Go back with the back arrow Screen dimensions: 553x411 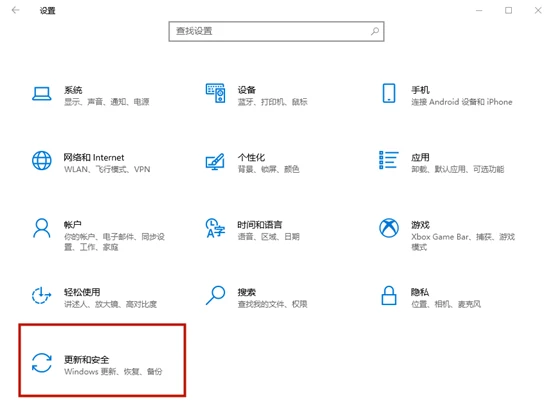click(15, 10)
